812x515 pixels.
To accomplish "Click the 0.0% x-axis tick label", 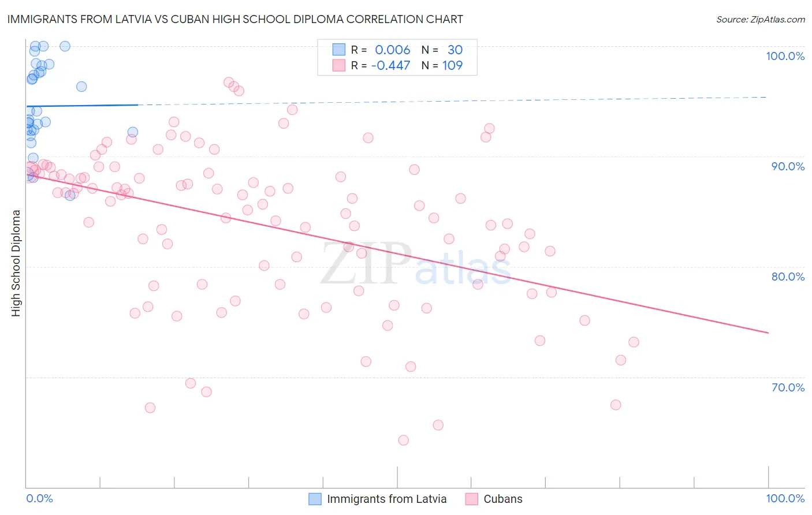I will 40,498.
